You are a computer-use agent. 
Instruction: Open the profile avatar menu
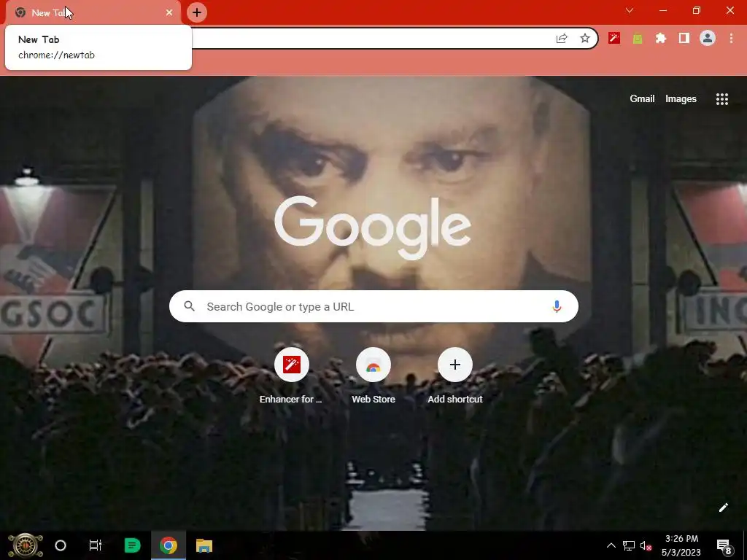tap(708, 38)
